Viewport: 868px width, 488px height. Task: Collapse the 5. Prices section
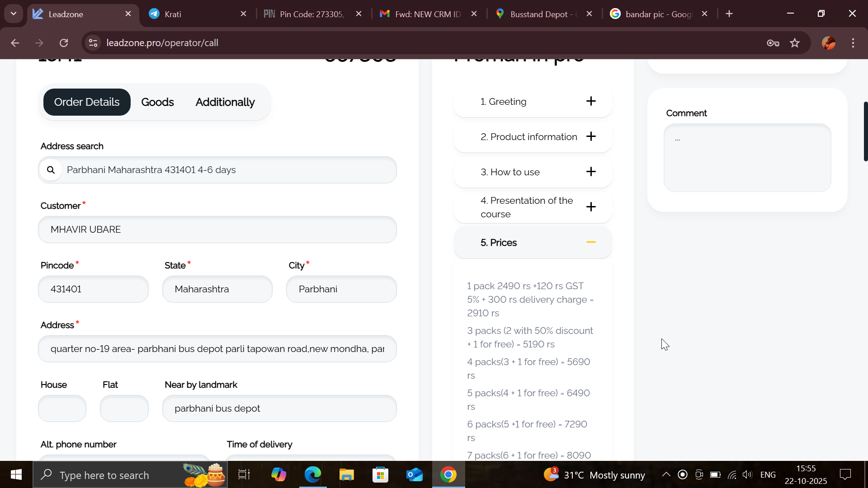coord(590,242)
